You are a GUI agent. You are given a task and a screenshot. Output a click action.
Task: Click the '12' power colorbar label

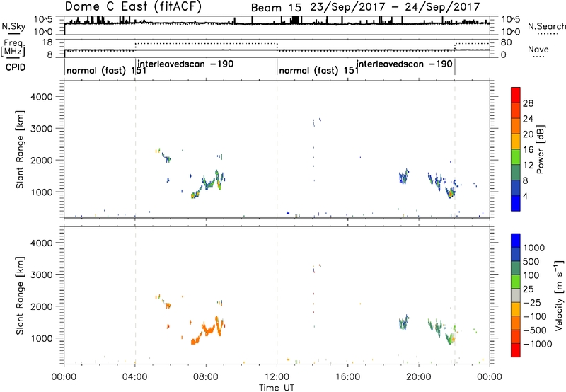click(x=528, y=166)
